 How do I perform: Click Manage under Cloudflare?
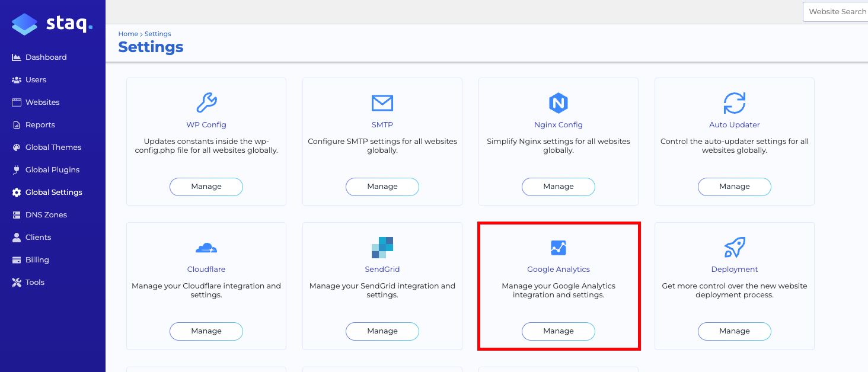click(206, 331)
